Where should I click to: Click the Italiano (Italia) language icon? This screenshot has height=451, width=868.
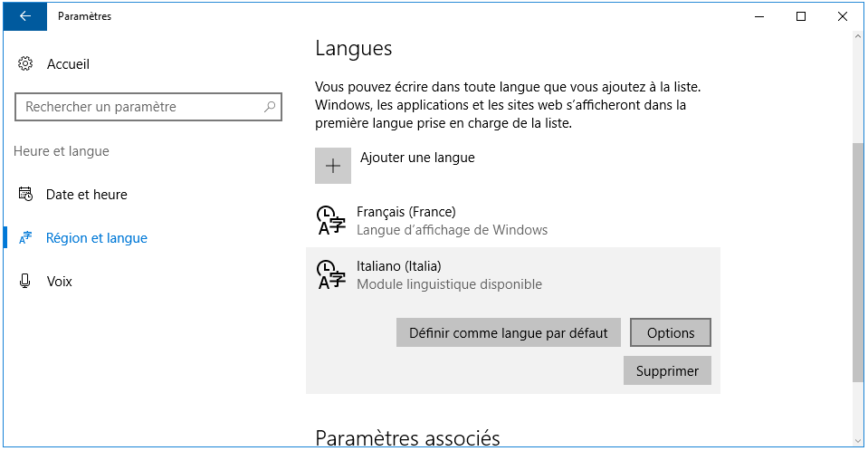[x=331, y=274]
